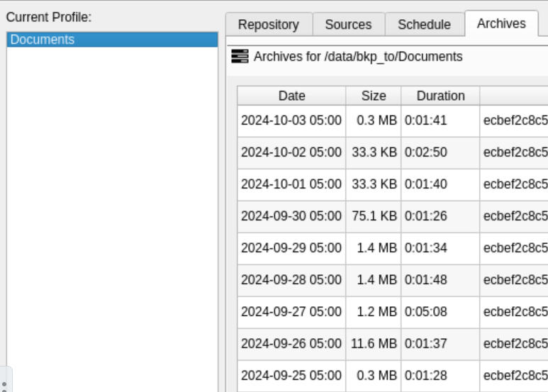
Task: Choose the 75.1 KB archive entry
Action: [393, 216]
